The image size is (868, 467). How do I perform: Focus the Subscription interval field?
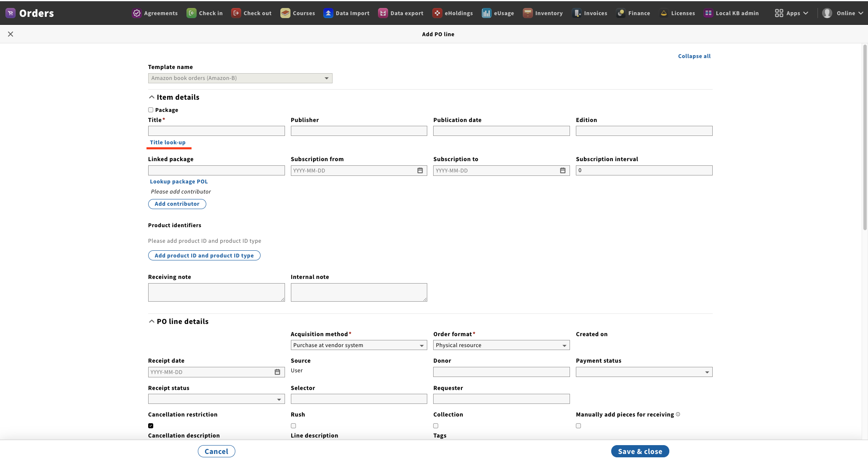coord(644,170)
